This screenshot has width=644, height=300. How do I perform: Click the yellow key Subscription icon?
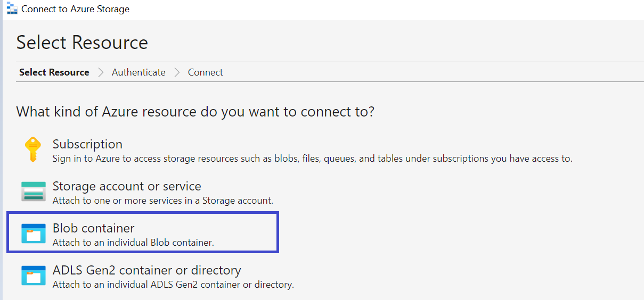coord(33,149)
